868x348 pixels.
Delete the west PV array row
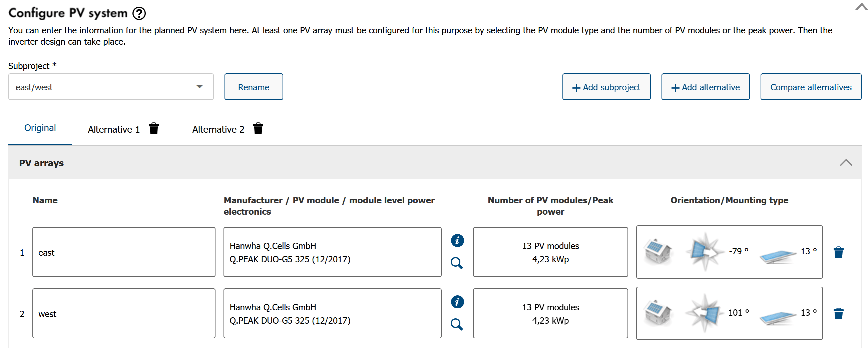click(838, 313)
